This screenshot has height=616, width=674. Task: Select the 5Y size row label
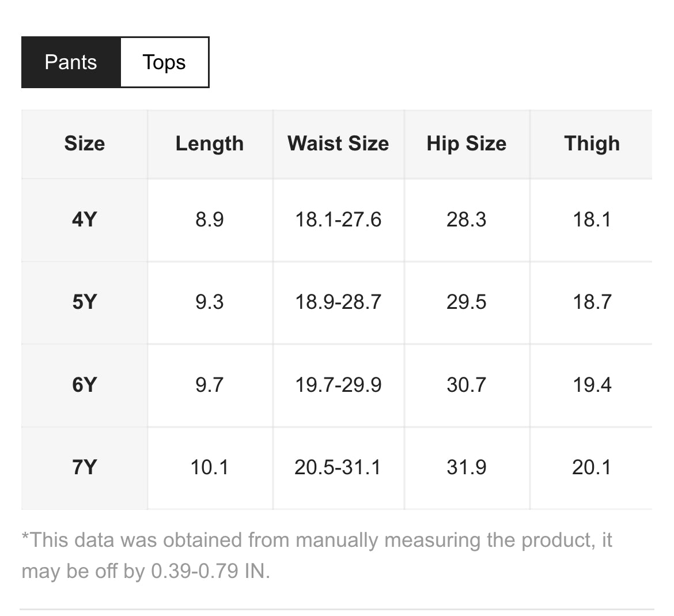(85, 302)
